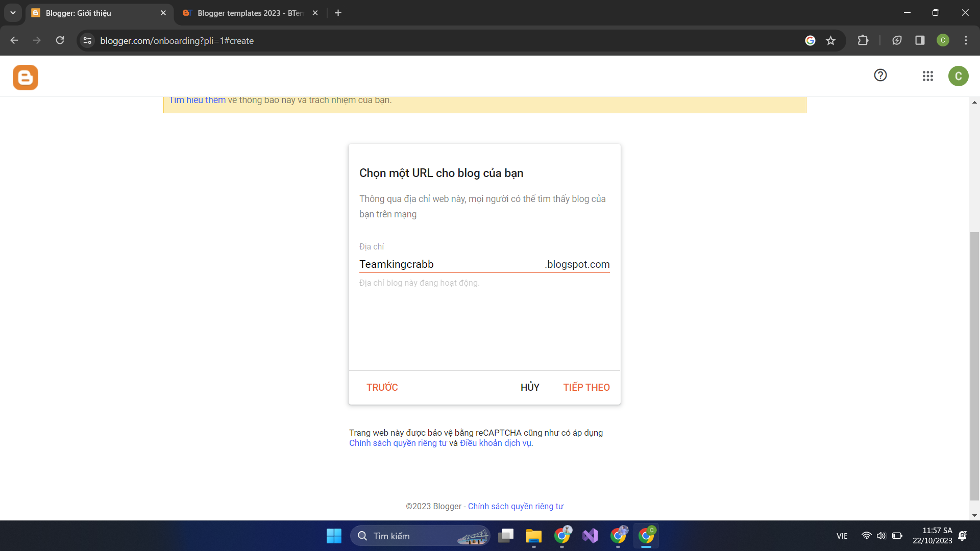Toggle the browser side panel
Screen dimensions: 980x551
tap(920, 41)
